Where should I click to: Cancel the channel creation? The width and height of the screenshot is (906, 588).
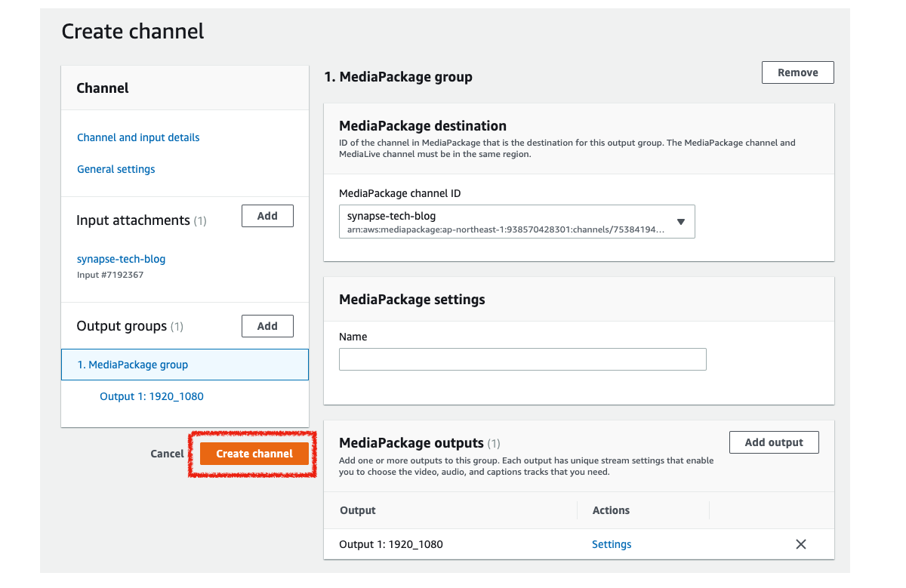[167, 454]
